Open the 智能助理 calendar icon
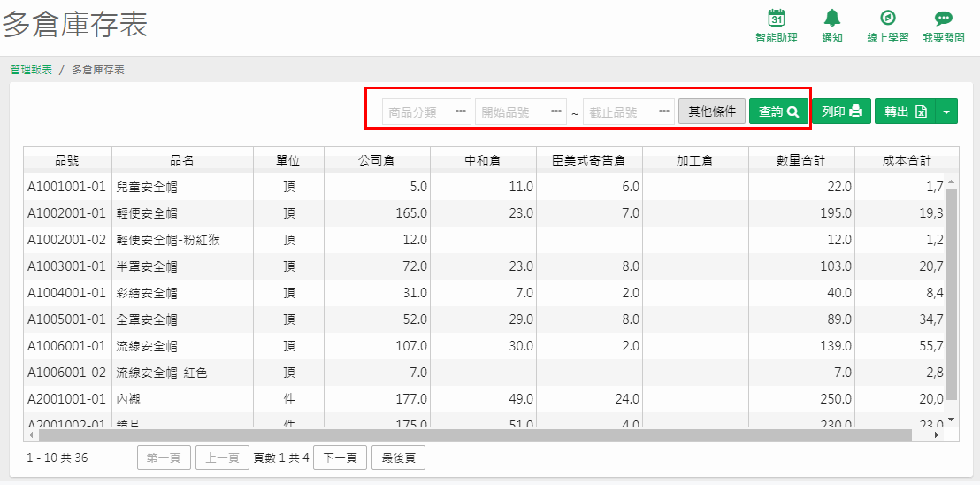Image resolution: width=980 pixels, height=485 pixels. point(777,18)
